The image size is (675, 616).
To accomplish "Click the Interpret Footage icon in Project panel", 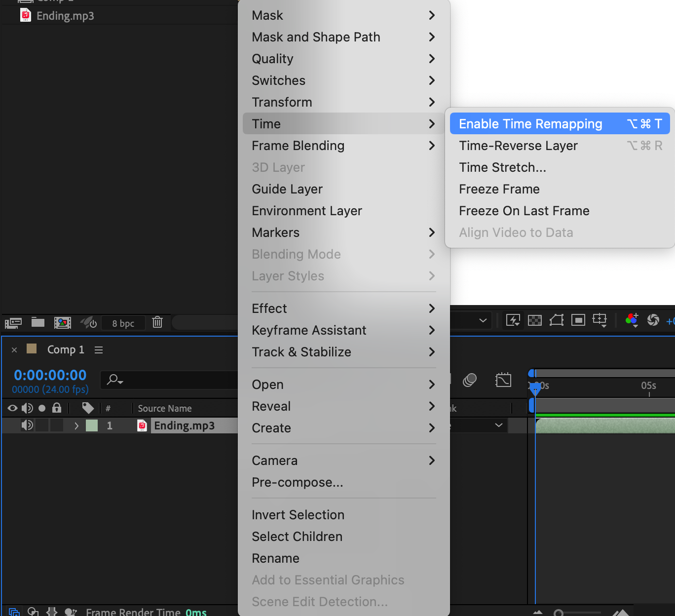I will click(x=13, y=323).
